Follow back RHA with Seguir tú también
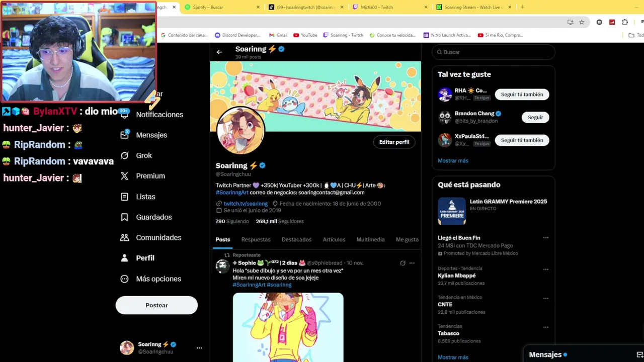This screenshot has width=644, height=362. [x=522, y=95]
